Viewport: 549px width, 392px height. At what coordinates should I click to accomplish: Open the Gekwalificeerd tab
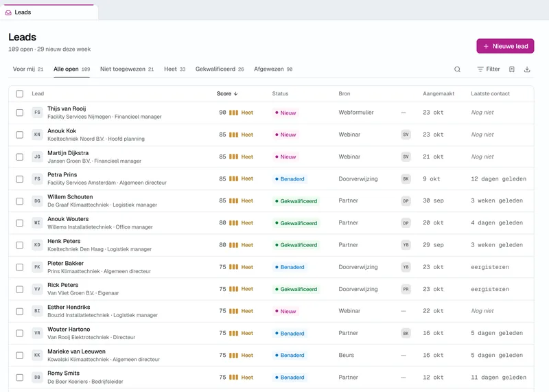click(x=220, y=69)
